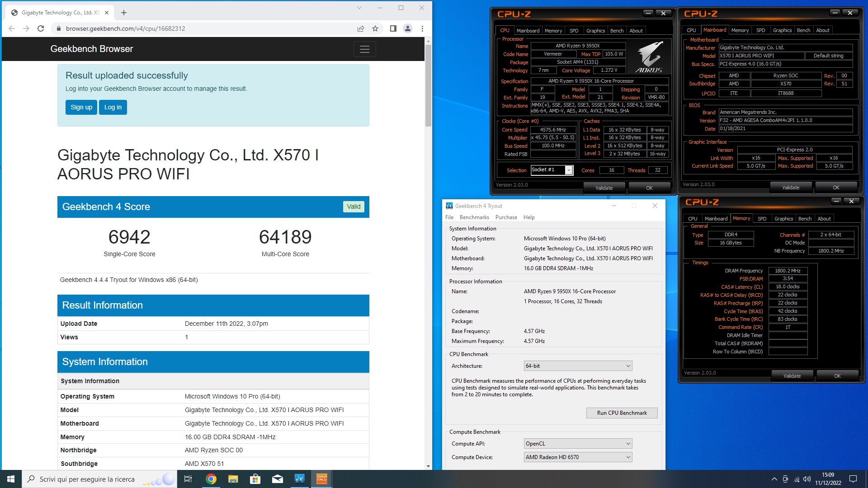
Task: Share this page using the share icon
Action: [x=360, y=28]
